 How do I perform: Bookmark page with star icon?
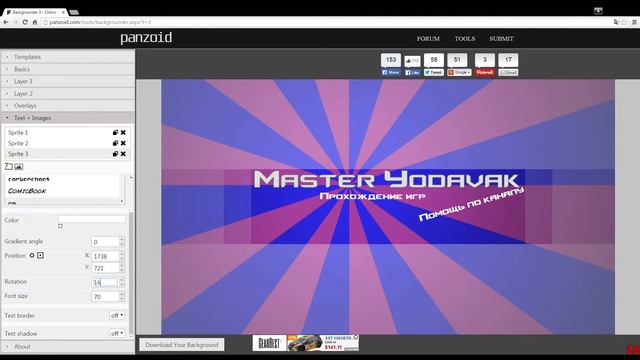(624, 22)
